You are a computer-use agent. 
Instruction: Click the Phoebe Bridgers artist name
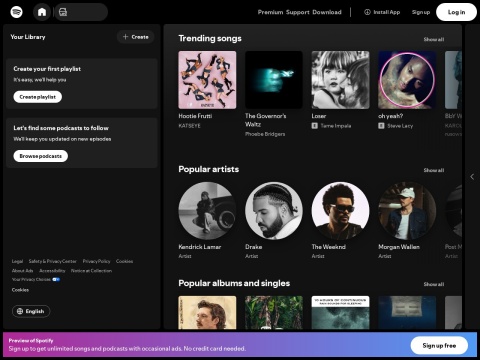coord(265,134)
